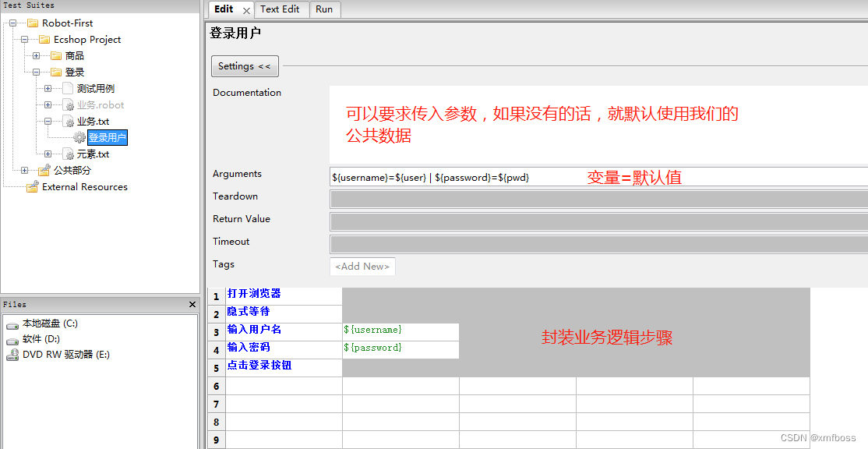Click the 公共部分 resource folder icon
Viewport: 868px width, 449px height.
[44, 171]
